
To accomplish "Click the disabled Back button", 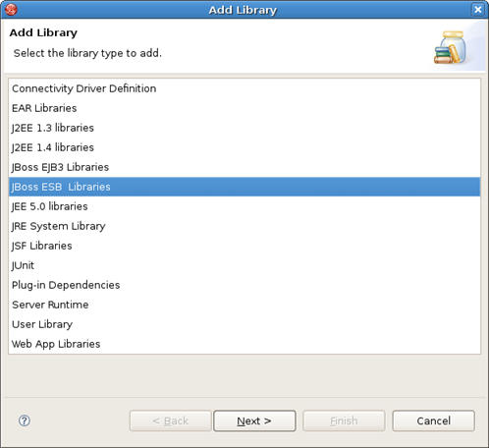I will click(171, 420).
